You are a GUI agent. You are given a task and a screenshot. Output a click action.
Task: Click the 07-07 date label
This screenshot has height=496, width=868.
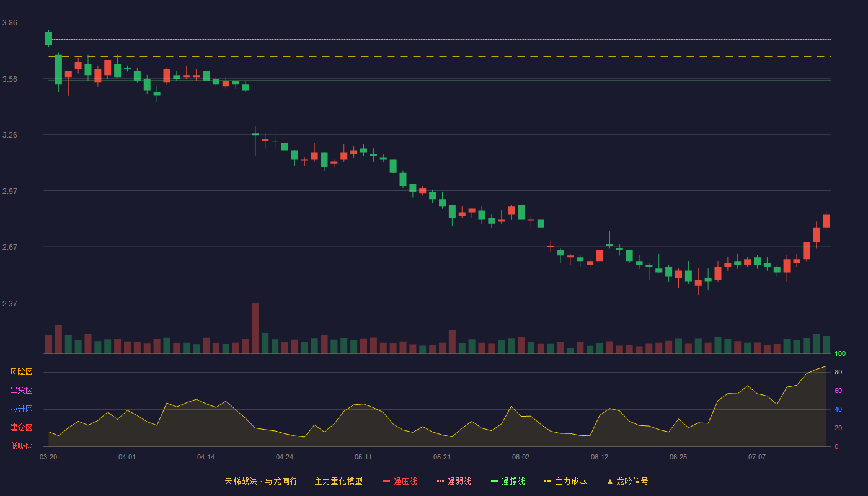757,457
